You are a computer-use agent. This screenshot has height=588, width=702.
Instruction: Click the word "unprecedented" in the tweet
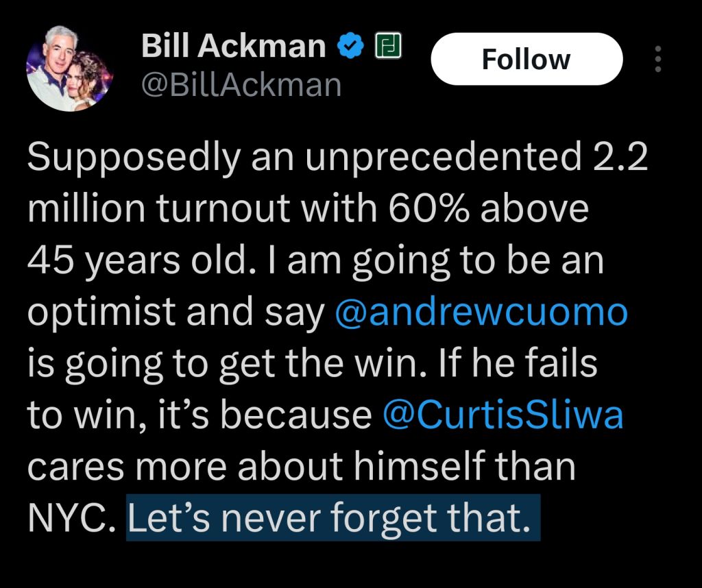[439, 158]
